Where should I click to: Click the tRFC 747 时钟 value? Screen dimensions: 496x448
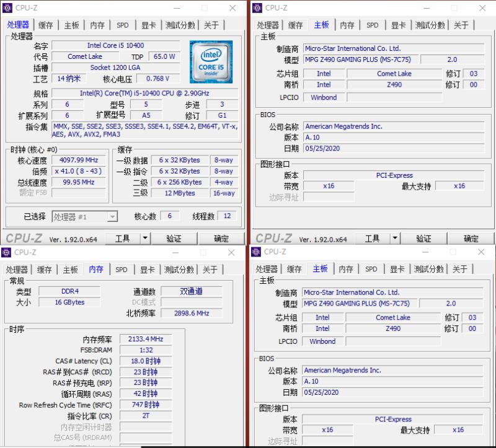[x=146, y=405]
